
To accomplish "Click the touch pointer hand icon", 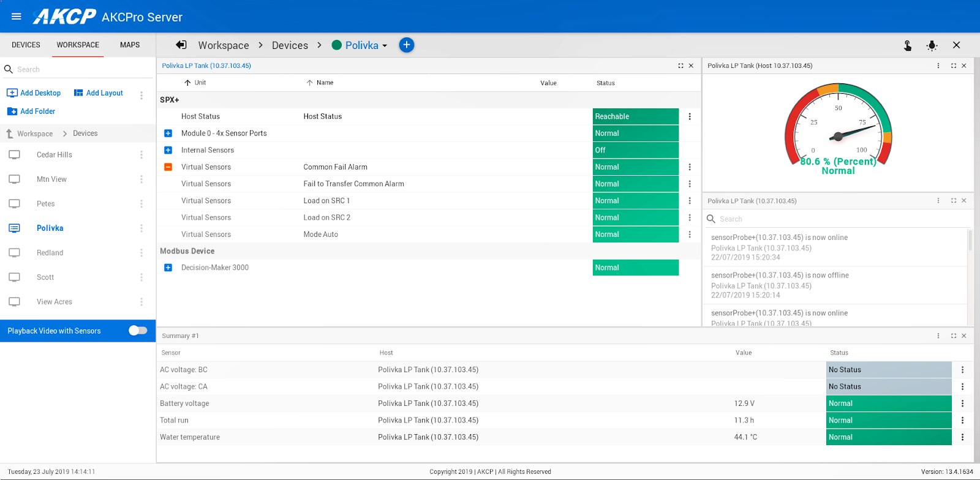I will [907, 45].
